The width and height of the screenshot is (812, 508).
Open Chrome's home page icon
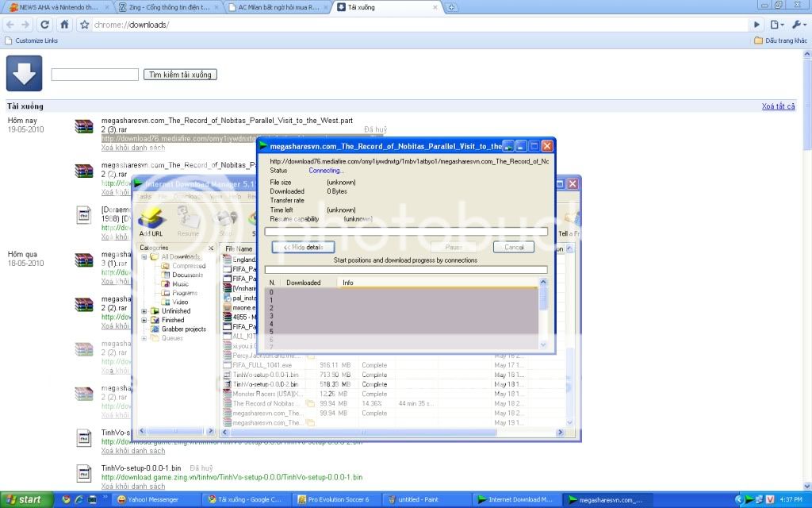(x=65, y=25)
